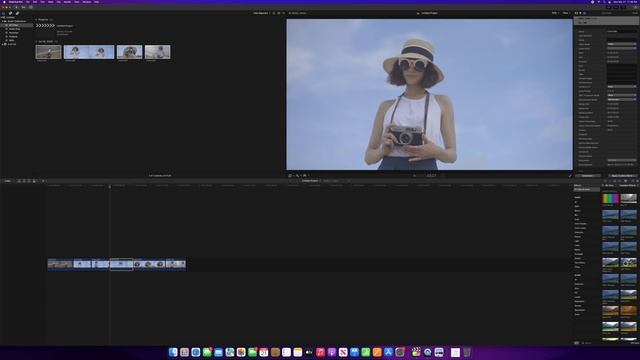Toggle audio skimming in timeline
This screenshot has width=640, height=360.
tap(610, 181)
